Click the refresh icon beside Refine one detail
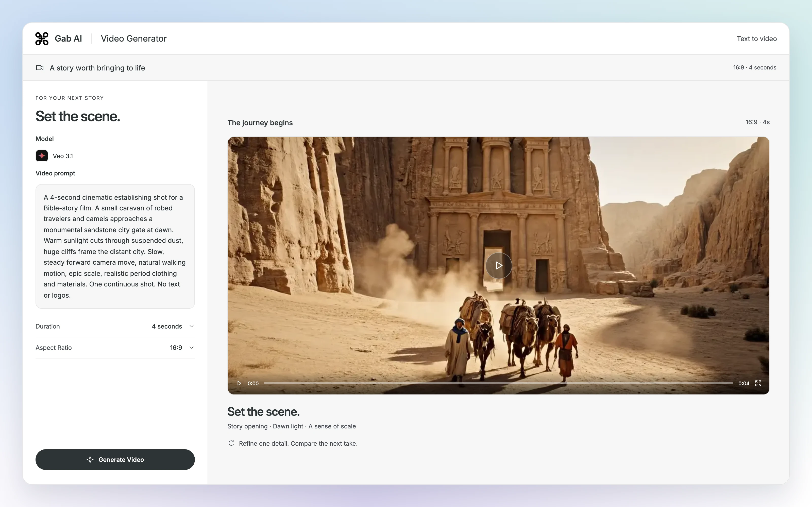Image resolution: width=812 pixels, height=507 pixels. (231, 443)
